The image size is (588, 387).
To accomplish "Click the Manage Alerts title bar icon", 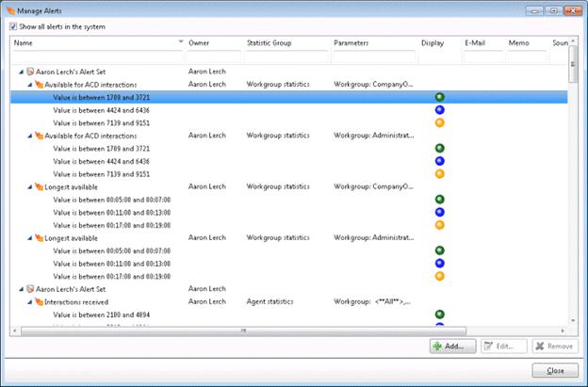I will pyautogui.click(x=10, y=9).
